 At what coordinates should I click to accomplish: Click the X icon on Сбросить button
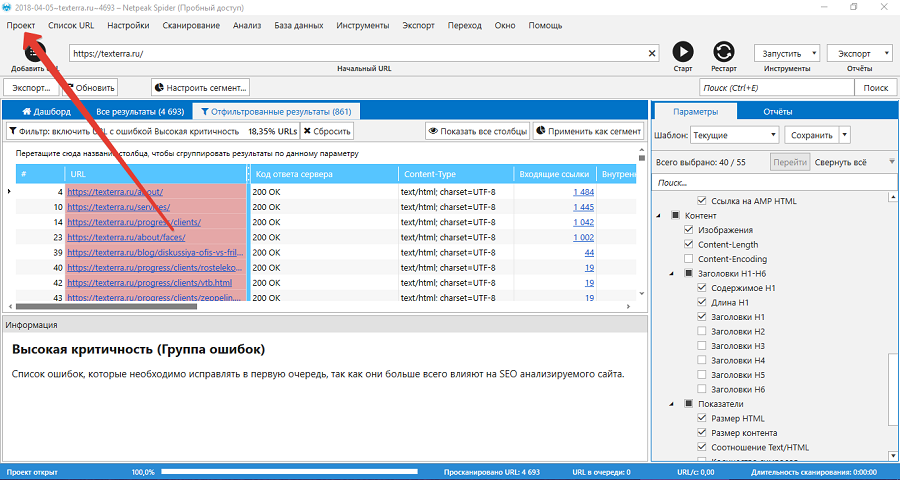(x=308, y=131)
